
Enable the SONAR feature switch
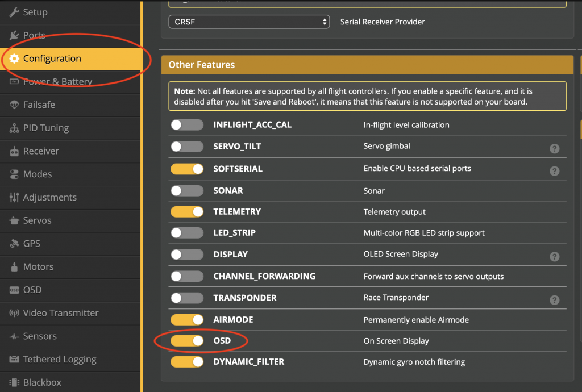[x=187, y=190]
